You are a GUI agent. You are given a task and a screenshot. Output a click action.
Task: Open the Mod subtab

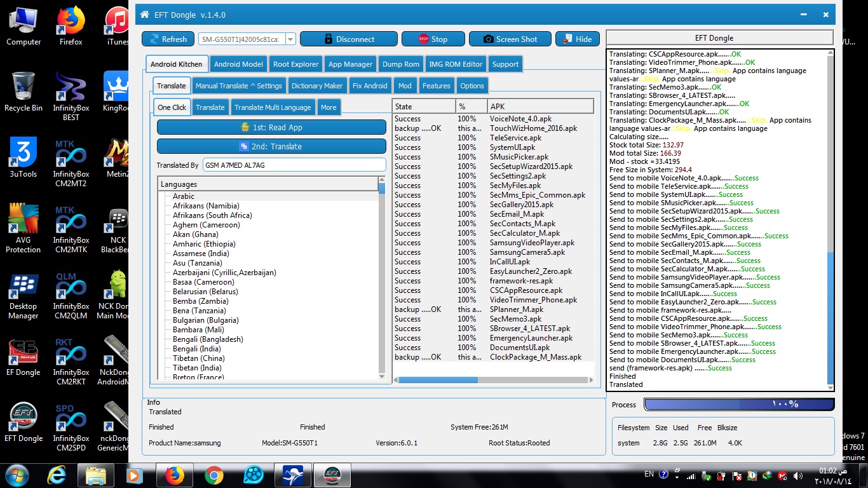point(405,86)
